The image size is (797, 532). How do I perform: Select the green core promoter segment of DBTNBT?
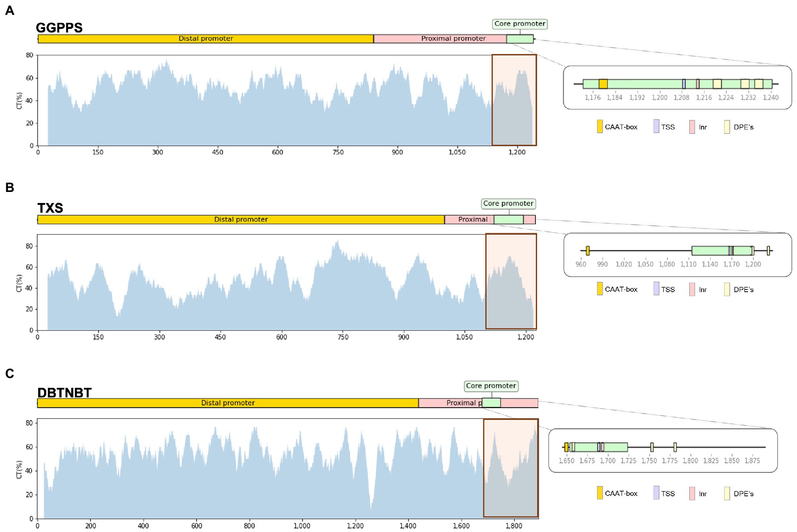point(491,403)
